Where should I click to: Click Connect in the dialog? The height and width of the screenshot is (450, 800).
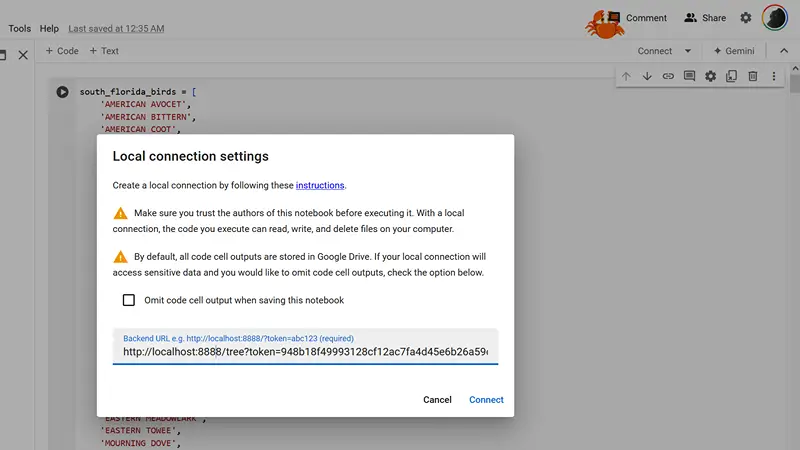[486, 400]
